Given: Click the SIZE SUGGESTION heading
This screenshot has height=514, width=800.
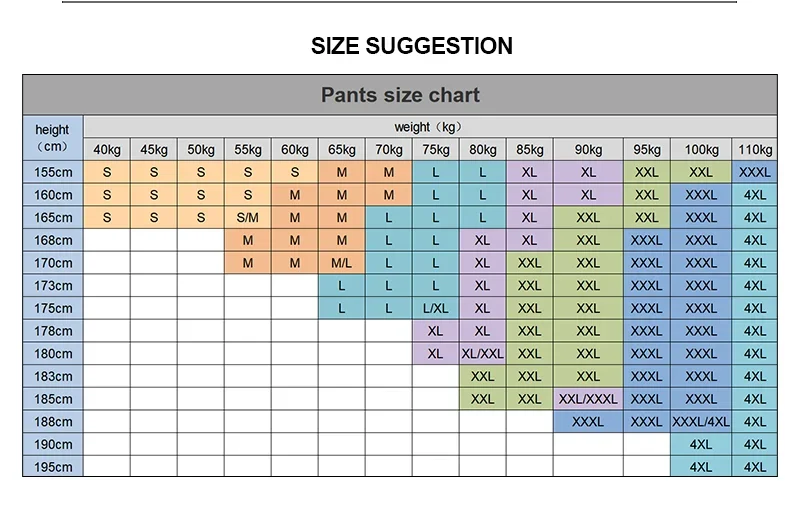Looking at the screenshot, I should pos(411,46).
